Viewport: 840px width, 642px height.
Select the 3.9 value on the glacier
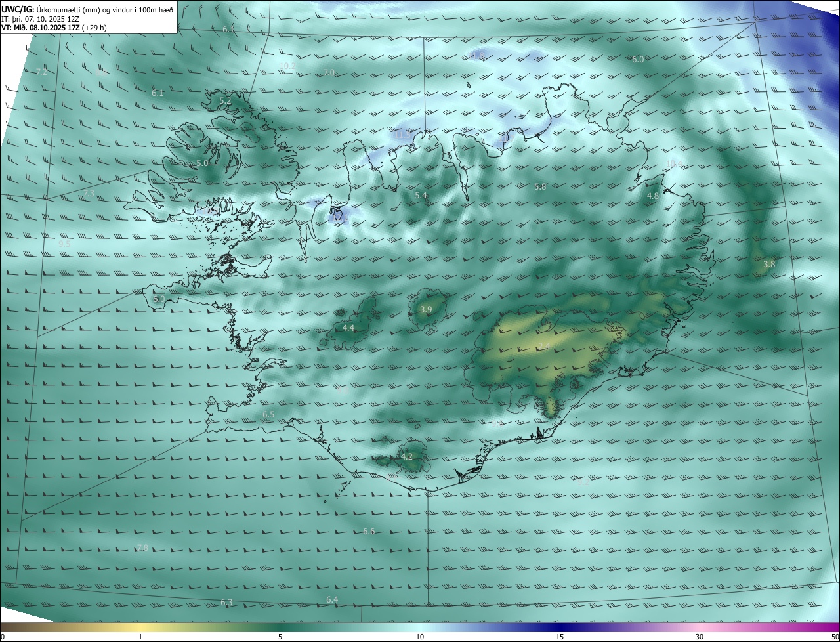pos(426,310)
